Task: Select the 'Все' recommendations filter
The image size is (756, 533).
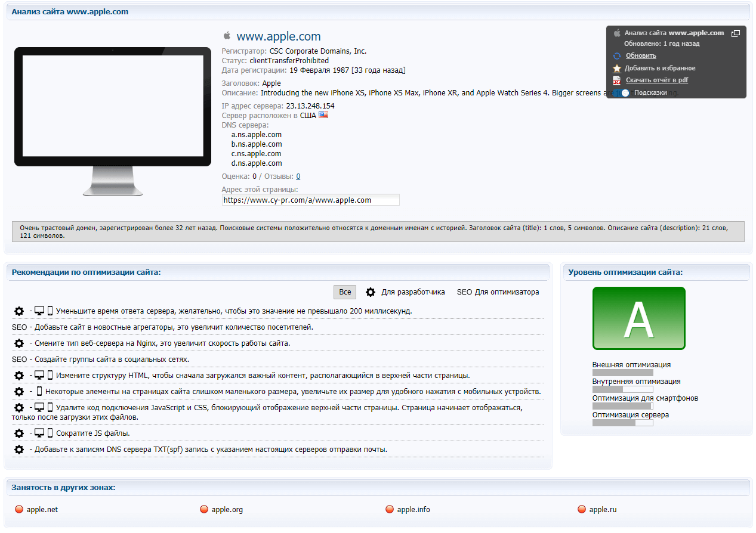Action: (345, 292)
